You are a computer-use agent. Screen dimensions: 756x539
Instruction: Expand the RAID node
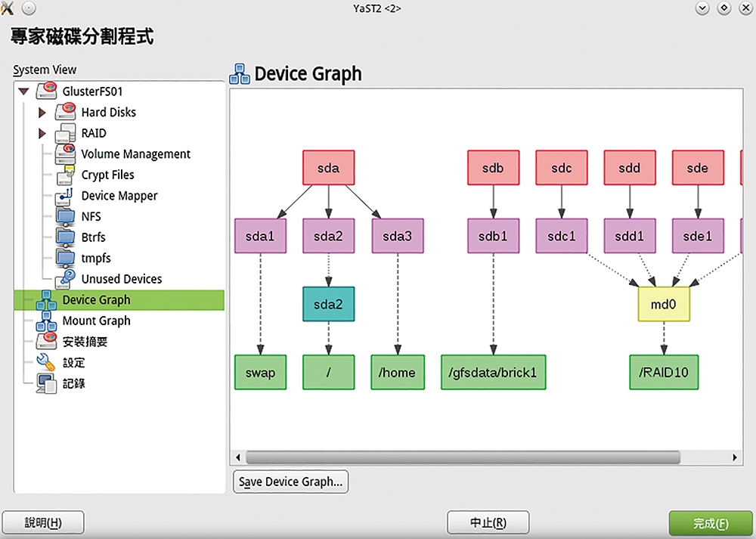(42, 133)
